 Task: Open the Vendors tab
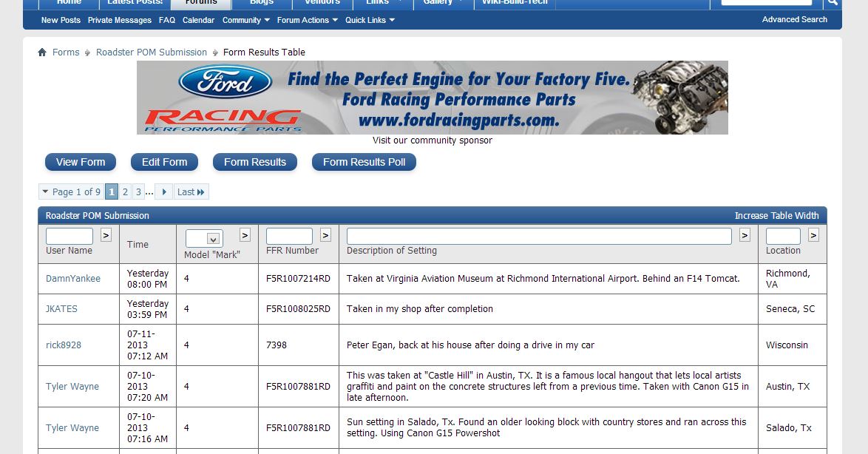322,3
